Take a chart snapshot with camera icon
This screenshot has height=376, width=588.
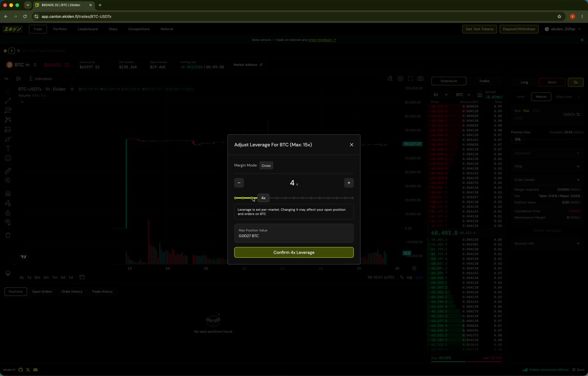point(420,79)
